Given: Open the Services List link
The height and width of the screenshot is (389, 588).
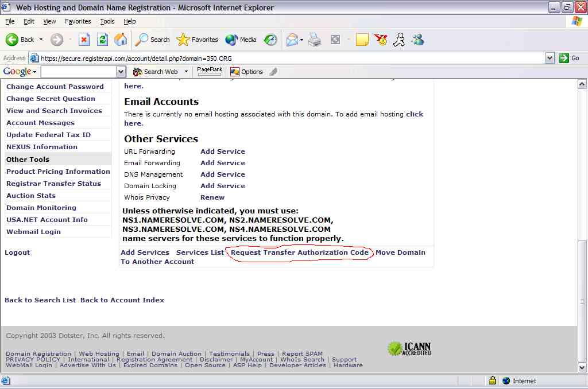Looking at the screenshot, I should pos(200,252).
